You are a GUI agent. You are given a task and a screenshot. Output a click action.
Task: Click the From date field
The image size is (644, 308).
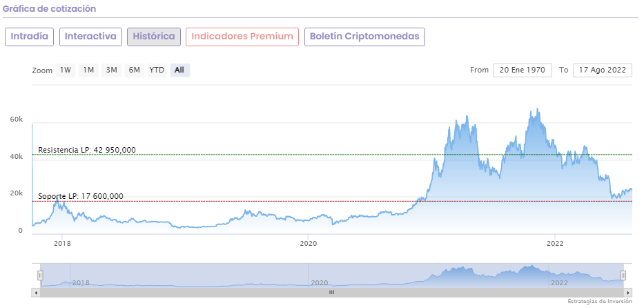tap(523, 70)
